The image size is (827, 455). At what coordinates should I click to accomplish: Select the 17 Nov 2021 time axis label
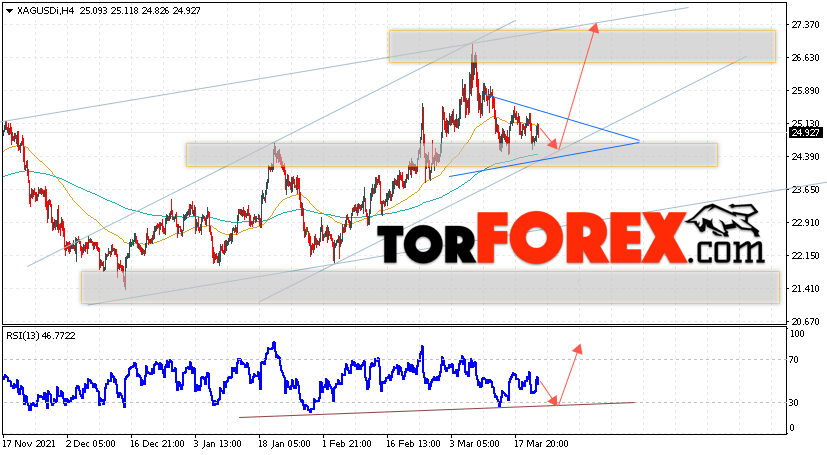(x=30, y=443)
